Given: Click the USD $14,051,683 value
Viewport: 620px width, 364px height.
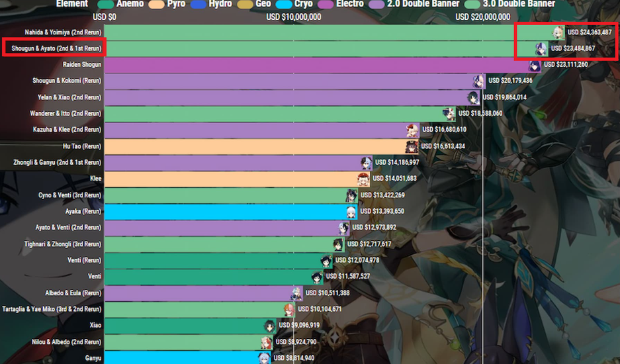Looking at the screenshot, I should click(x=394, y=179).
